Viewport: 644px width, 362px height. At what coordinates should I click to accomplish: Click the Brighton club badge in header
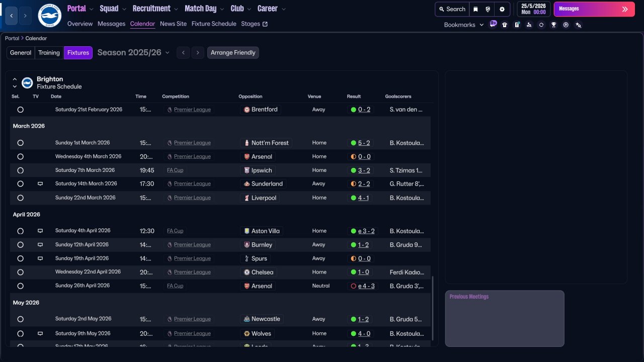(49, 16)
